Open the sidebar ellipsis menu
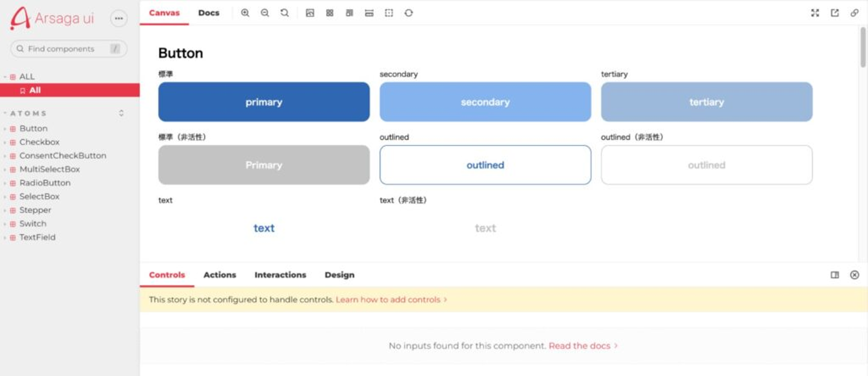The height and width of the screenshot is (376, 868). click(119, 19)
